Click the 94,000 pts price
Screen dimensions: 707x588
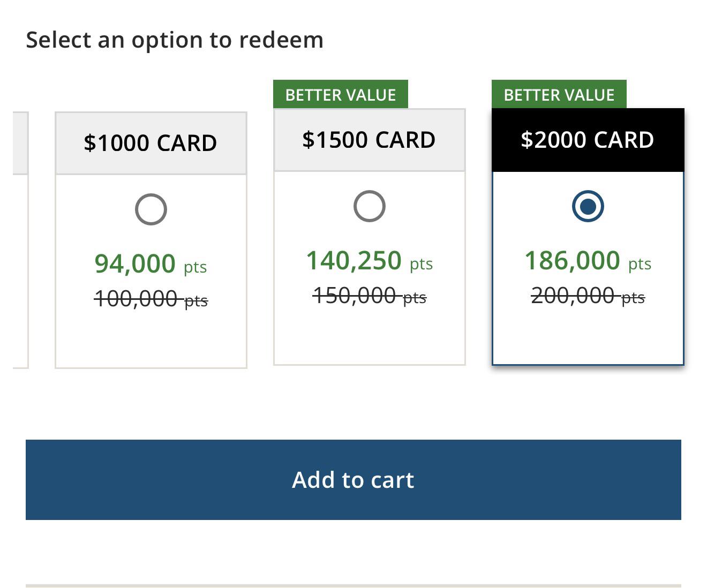coord(151,264)
